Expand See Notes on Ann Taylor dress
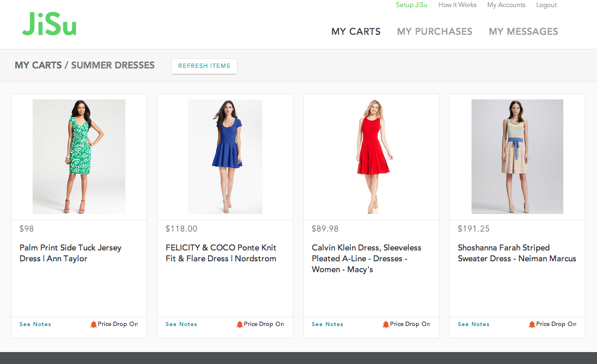The height and width of the screenshot is (364, 597). (35, 324)
